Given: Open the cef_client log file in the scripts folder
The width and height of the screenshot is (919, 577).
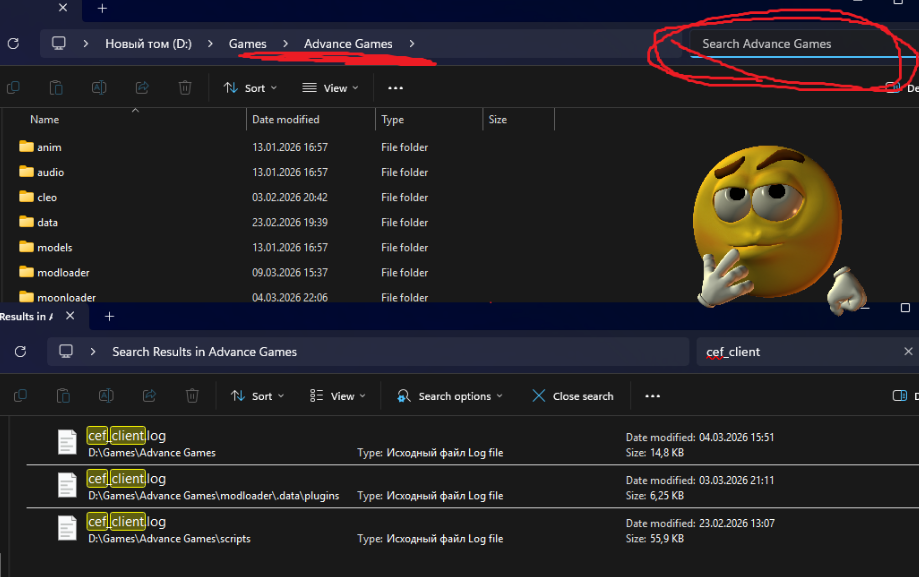Looking at the screenshot, I should [x=127, y=522].
